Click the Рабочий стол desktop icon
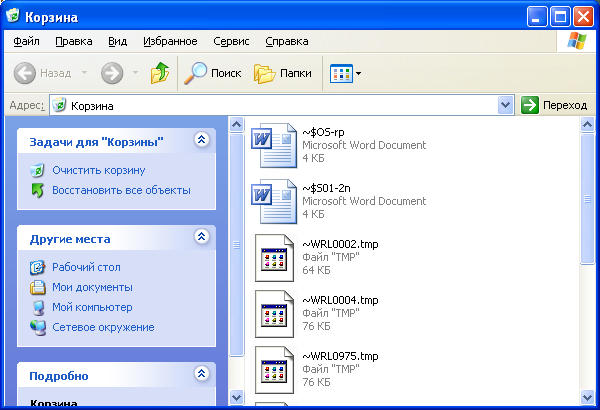This screenshot has height=410, width=600. 38,268
